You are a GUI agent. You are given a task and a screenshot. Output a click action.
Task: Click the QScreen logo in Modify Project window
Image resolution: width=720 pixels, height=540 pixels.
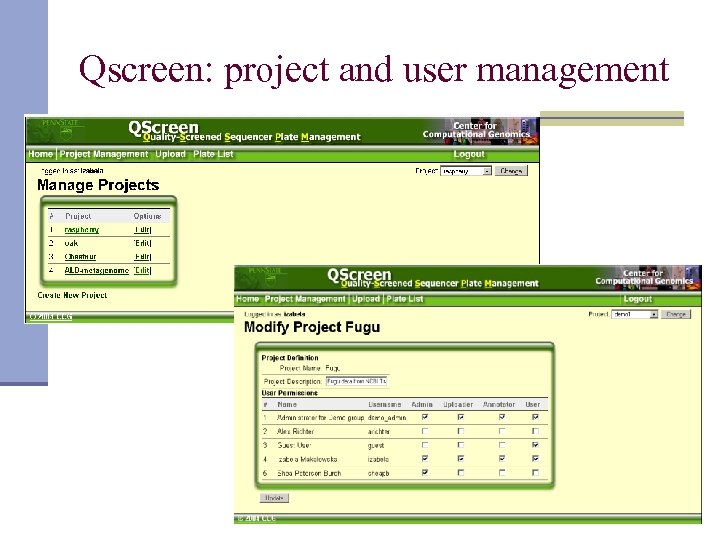pyautogui.click(x=359, y=275)
